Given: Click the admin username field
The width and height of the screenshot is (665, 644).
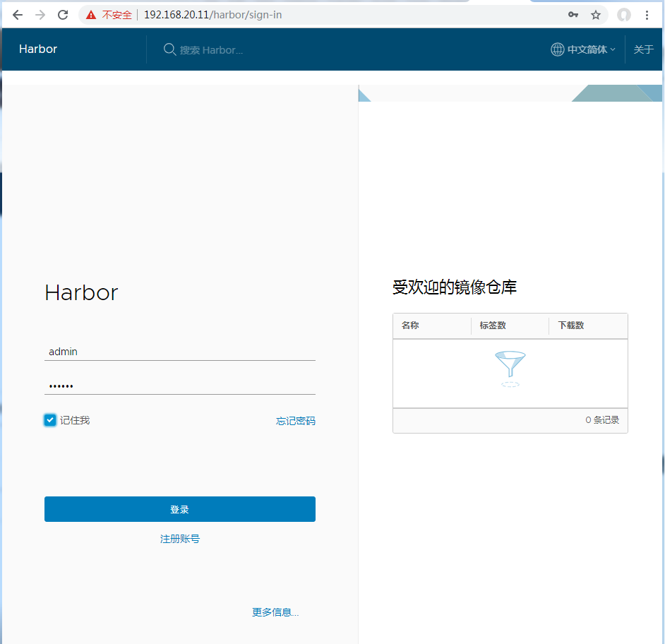Looking at the screenshot, I should pyautogui.click(x=180, y=352).
